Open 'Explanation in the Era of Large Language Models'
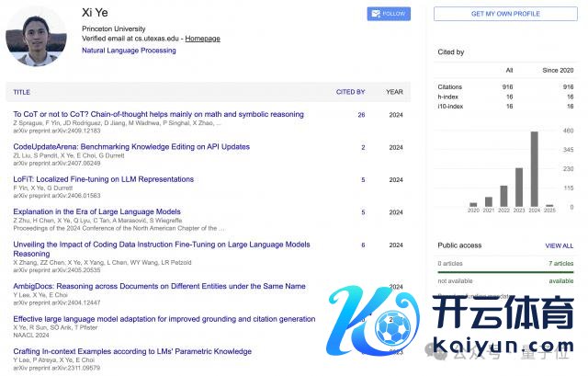This screenshot has width=588, height=376. pyautogui.click(x=108, y=212)
